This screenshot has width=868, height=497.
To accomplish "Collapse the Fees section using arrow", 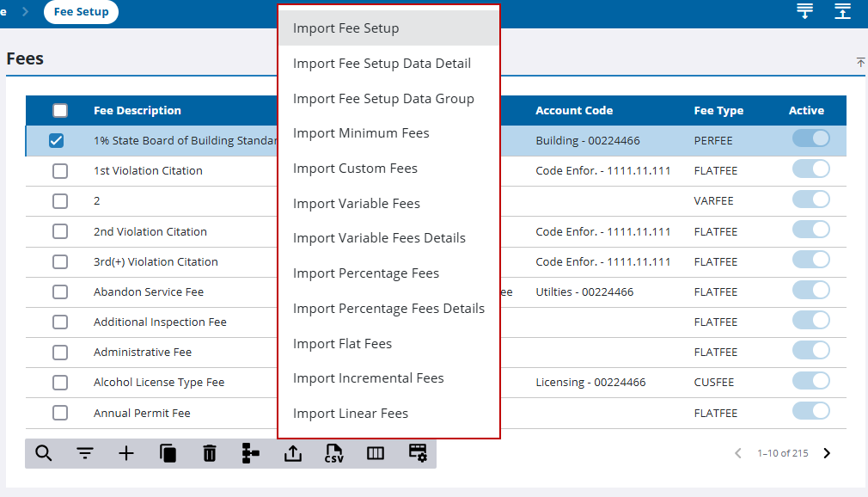I will 860,63.
